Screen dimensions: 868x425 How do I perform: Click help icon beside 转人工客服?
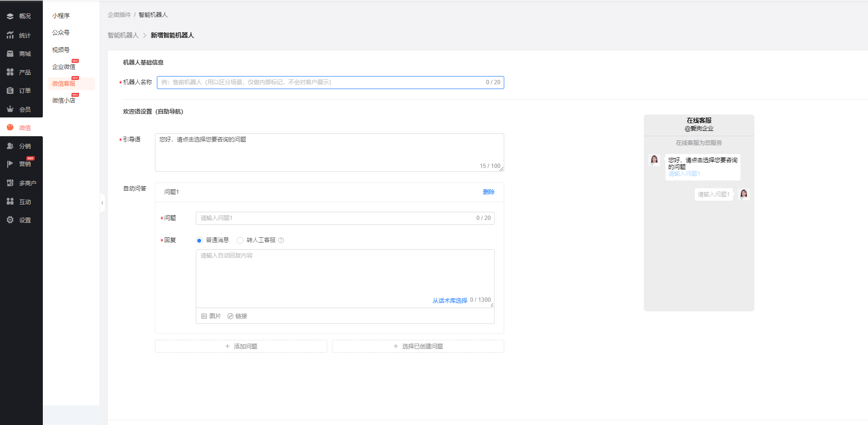pyautogui.click(x=281, y=240)
